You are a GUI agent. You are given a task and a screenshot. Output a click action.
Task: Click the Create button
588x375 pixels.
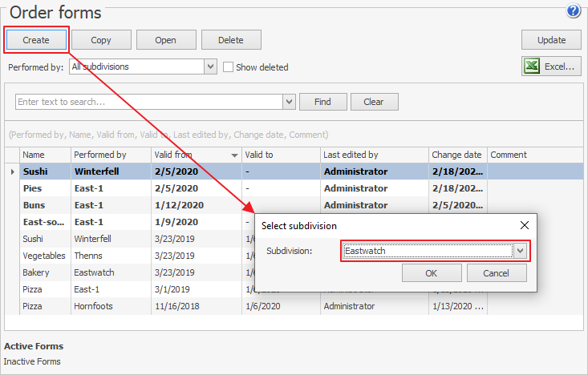coord(36,40)
